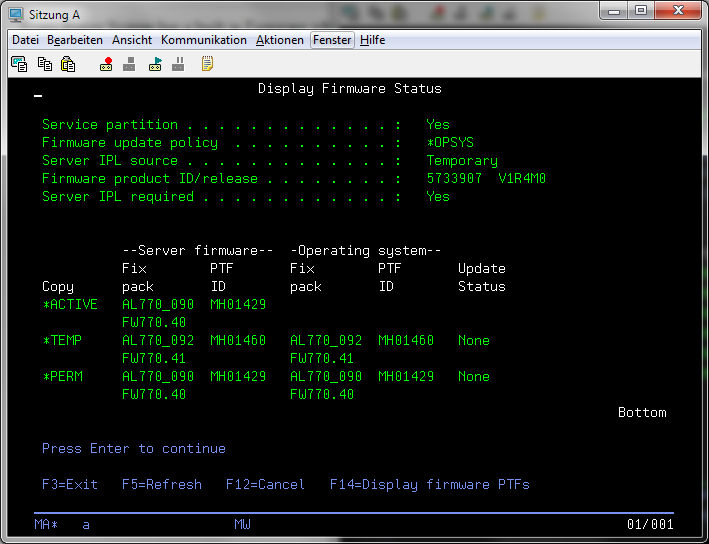Click F3=Exit function key text
709x544 pixels.
70,485
